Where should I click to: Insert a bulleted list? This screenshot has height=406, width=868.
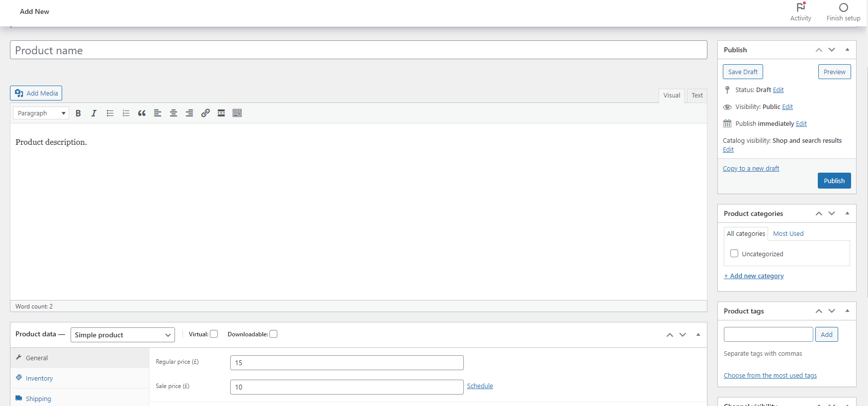[110, 113]
